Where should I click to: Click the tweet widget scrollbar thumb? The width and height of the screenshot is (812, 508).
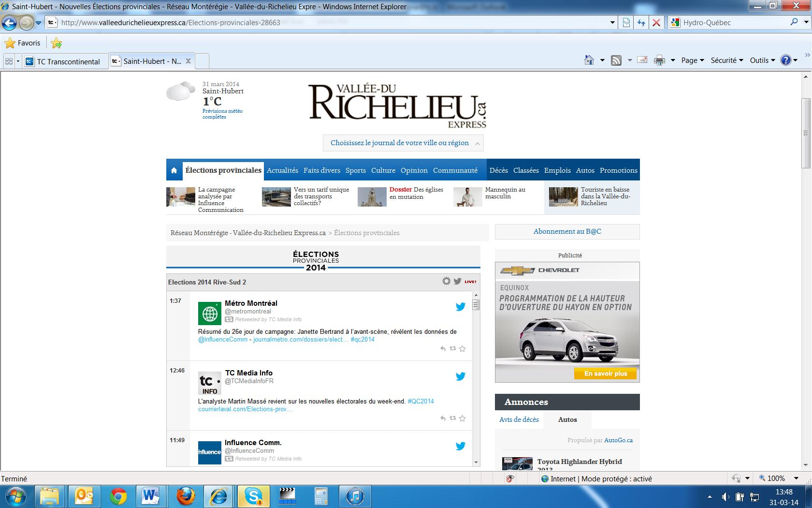(x=476, y=305)
